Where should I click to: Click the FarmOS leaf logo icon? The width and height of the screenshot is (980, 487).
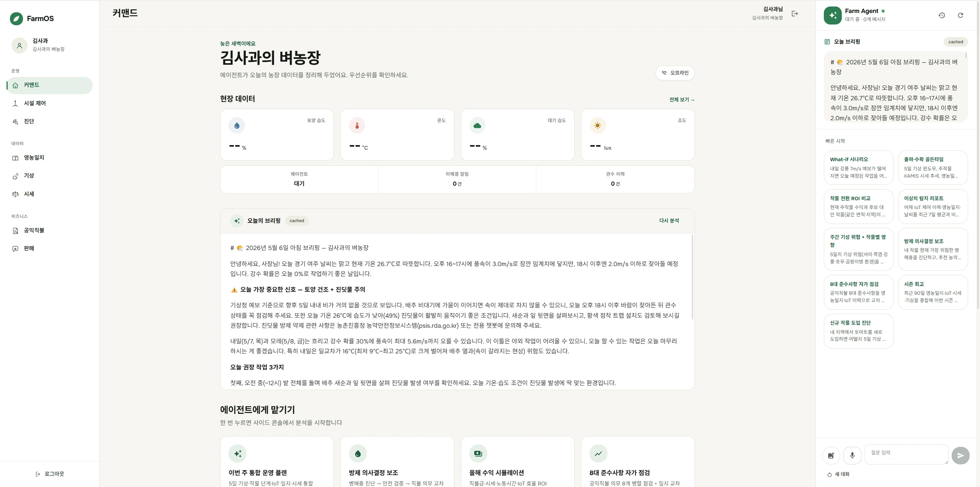pos(16,18)
